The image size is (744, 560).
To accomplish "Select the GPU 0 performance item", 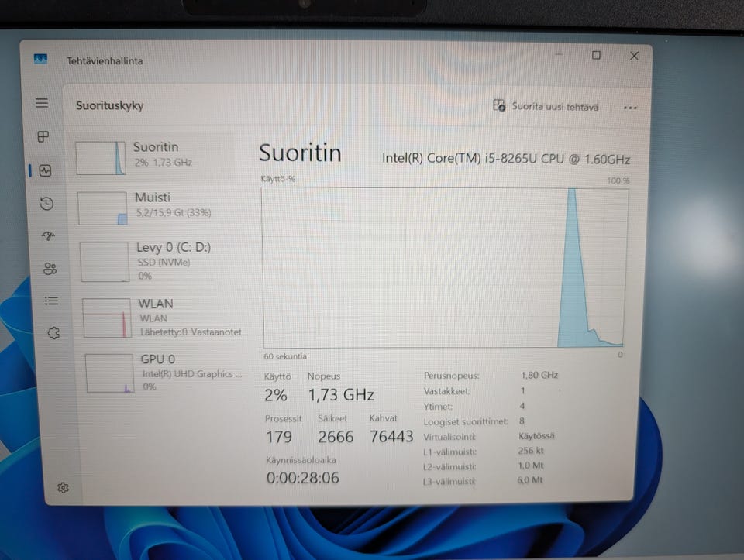I will coord(164,373).
